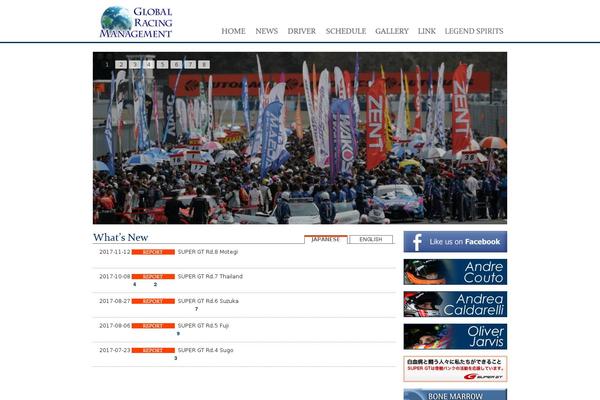Select slideshow slide 6

(176, 65)
